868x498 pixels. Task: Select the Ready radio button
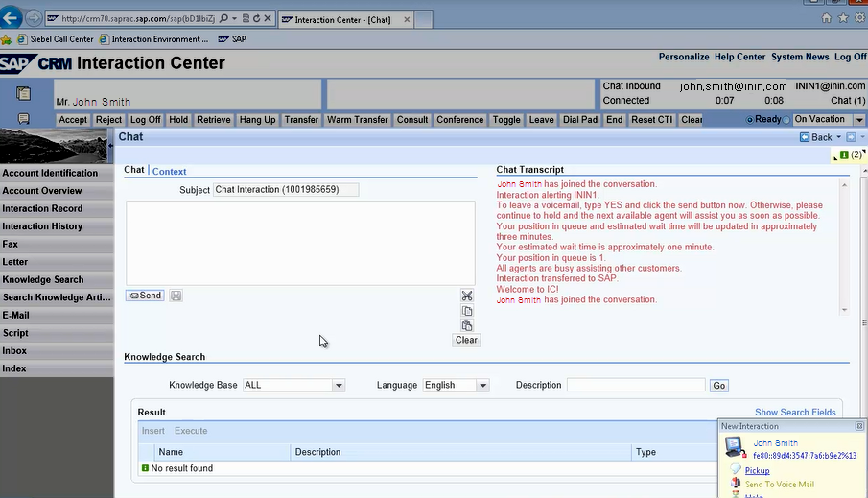pos(751,120)
